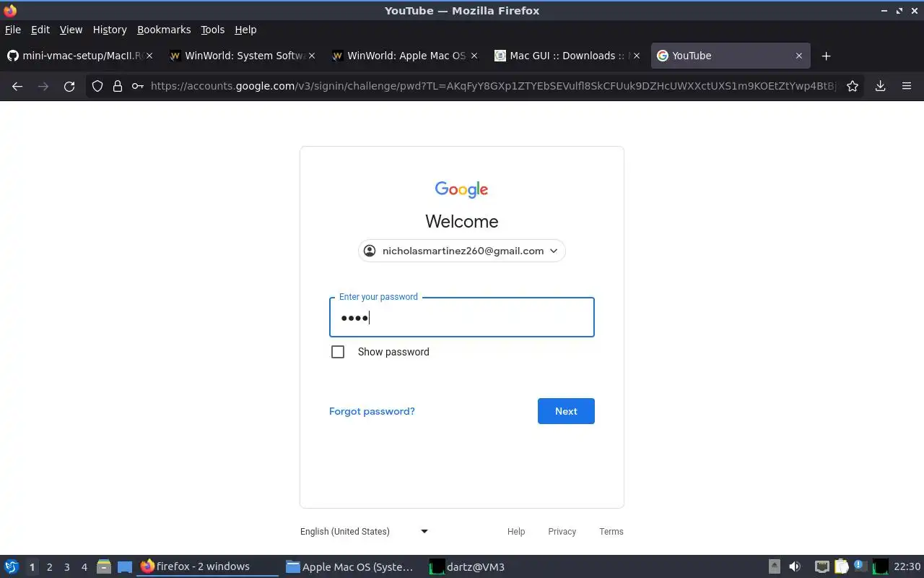Switch to virtual desktop 3
This screenshot has height=578, width=924.
[x=66, y=567]
